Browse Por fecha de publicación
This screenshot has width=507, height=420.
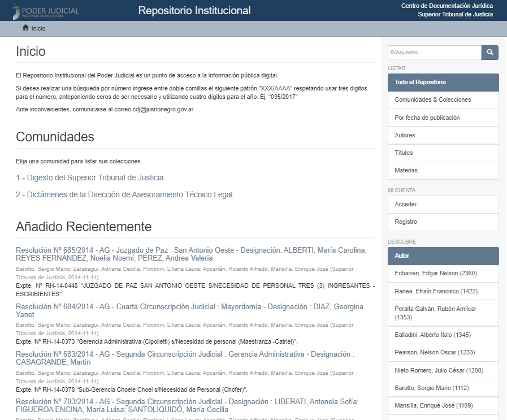[x=427, y=118]
